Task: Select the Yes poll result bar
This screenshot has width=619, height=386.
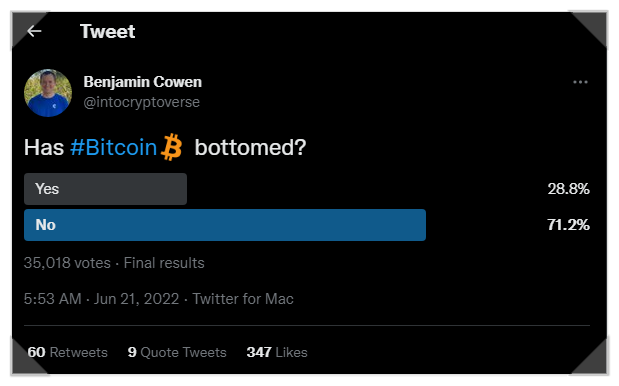Action: 105,189
